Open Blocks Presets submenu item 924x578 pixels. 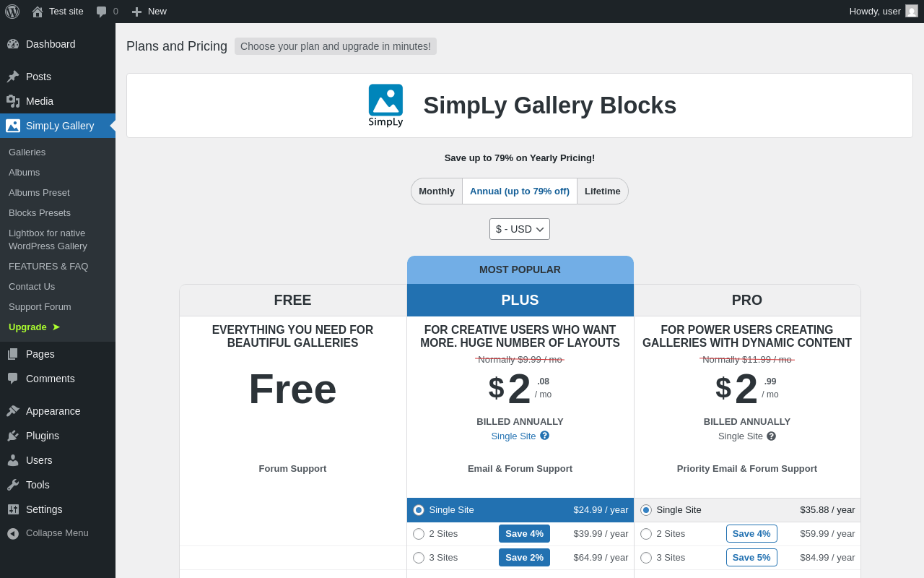[58, 213]
